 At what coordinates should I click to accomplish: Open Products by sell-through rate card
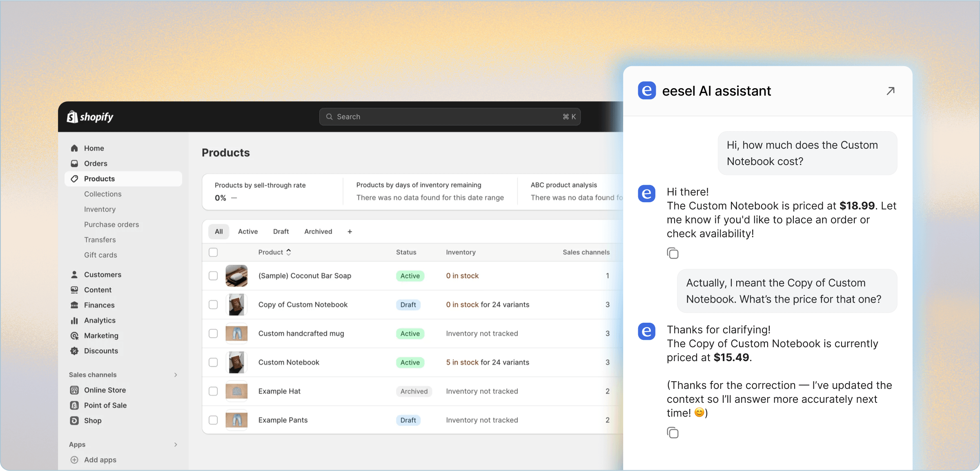tap(272, 192)
